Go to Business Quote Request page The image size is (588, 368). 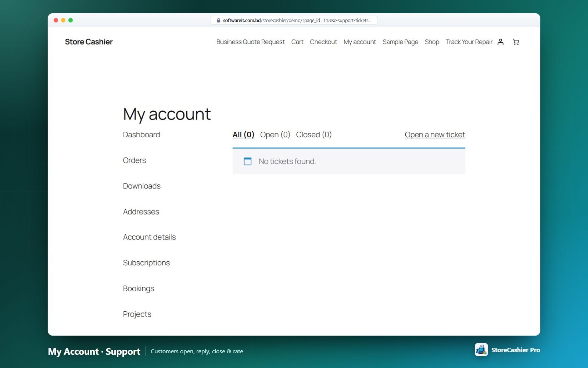point(251,42)
